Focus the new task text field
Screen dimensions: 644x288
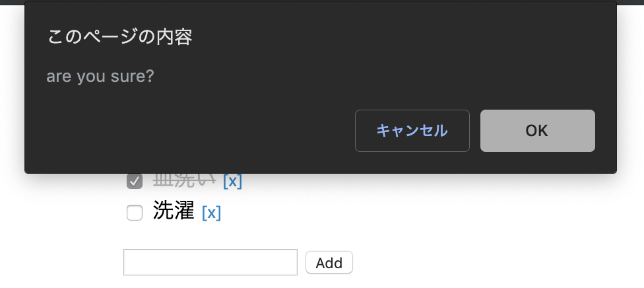(210, 262)
